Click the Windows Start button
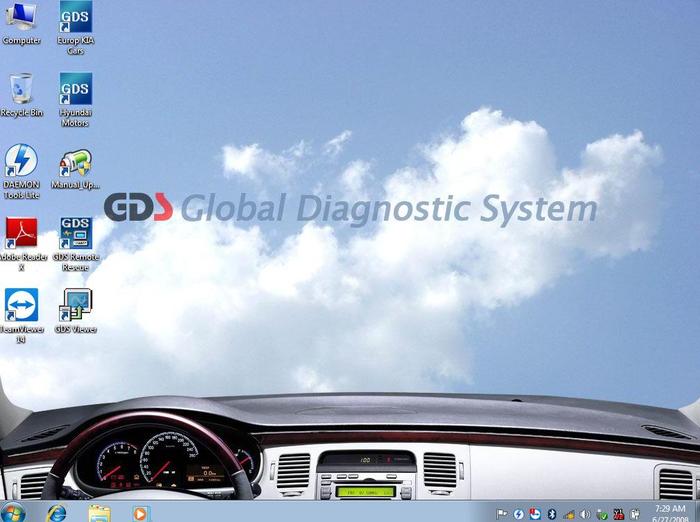Viewport: 700px width, 522px height. (x=17, y=512)
